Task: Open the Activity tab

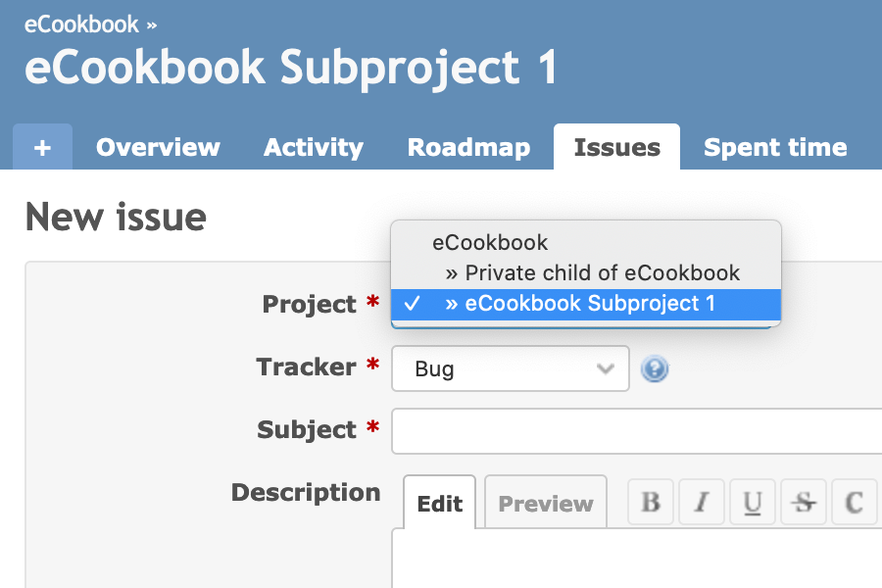Action: coord(314,147)
